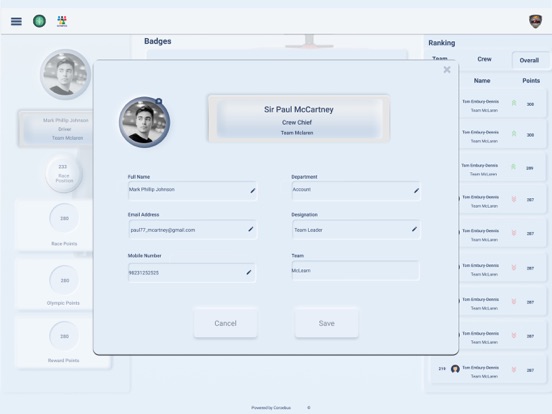The height and width of the screenshot is (414, 552).
Task: Switch to the Crew ranking tab
Action: [484, 59]
